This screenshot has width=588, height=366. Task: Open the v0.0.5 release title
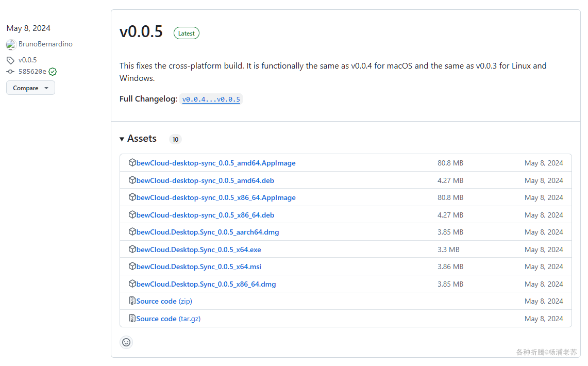[141, 31]
